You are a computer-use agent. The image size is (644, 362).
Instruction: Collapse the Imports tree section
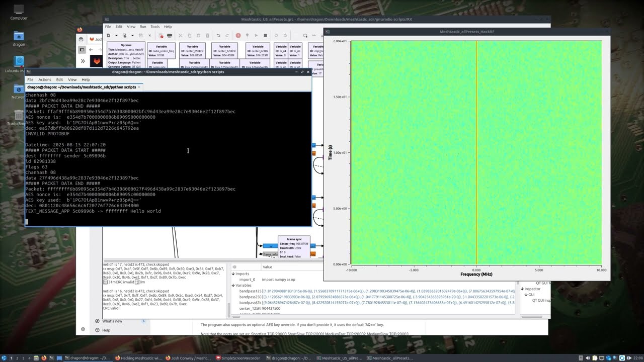point(233,274)
